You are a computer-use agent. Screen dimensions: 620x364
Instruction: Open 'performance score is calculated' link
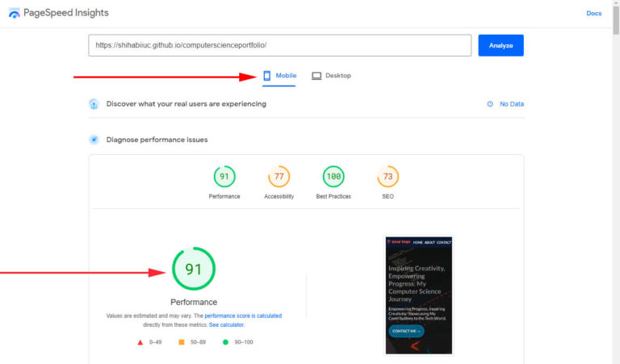coord(243,316)
